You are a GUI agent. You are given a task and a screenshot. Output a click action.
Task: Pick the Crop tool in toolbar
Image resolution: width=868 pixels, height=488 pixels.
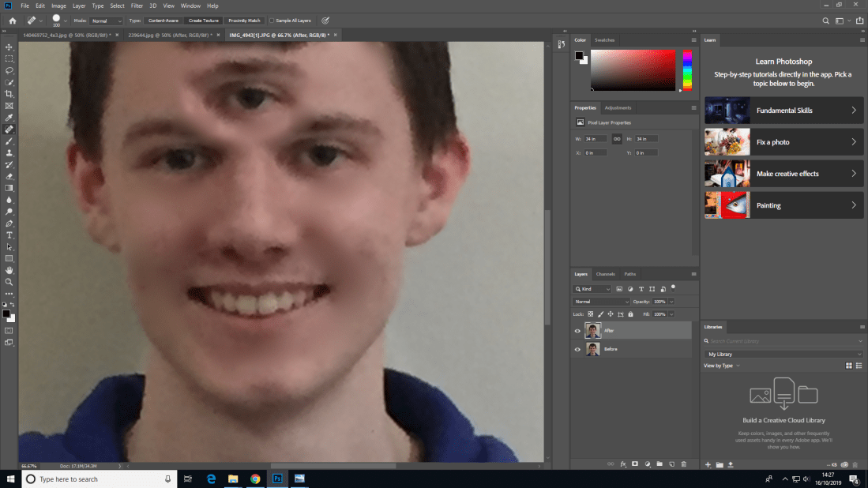pos(9,94)
